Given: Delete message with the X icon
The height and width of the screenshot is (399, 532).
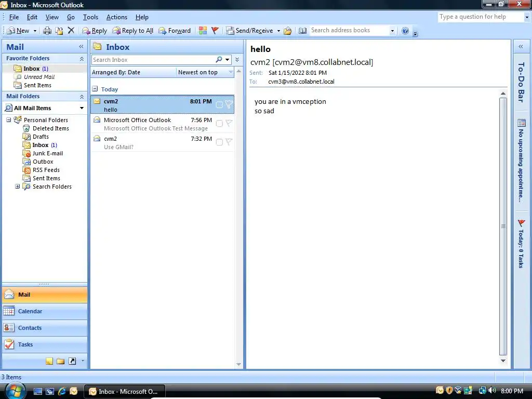Looking at the screenshot, I should [x=71, y=30].
